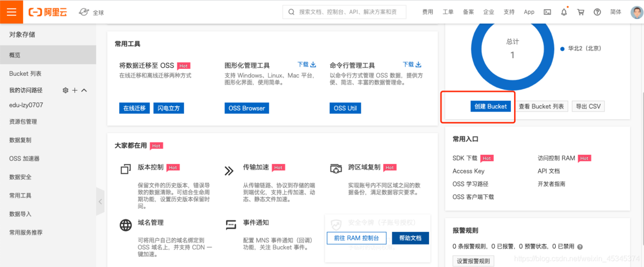This screenshot has width=644, height=267.
Task: Open the global region selector
Action: (91, 12)
